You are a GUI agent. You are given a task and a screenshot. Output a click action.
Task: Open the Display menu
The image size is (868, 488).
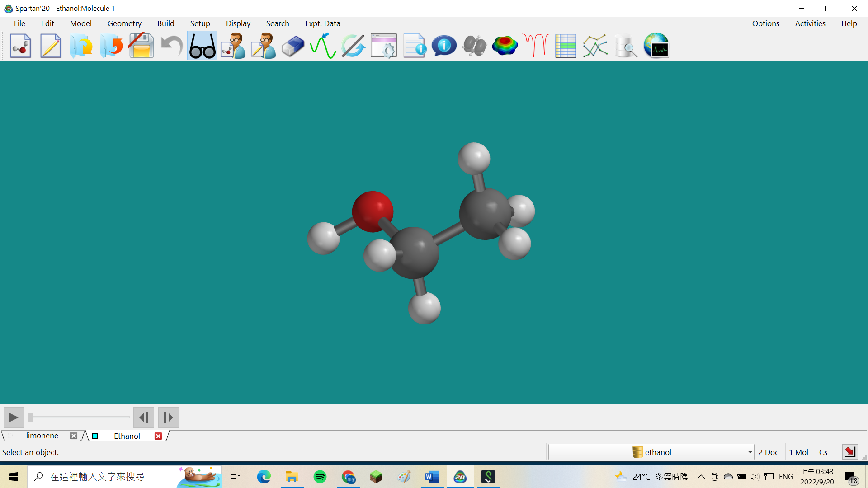click(x=238, y=23)
